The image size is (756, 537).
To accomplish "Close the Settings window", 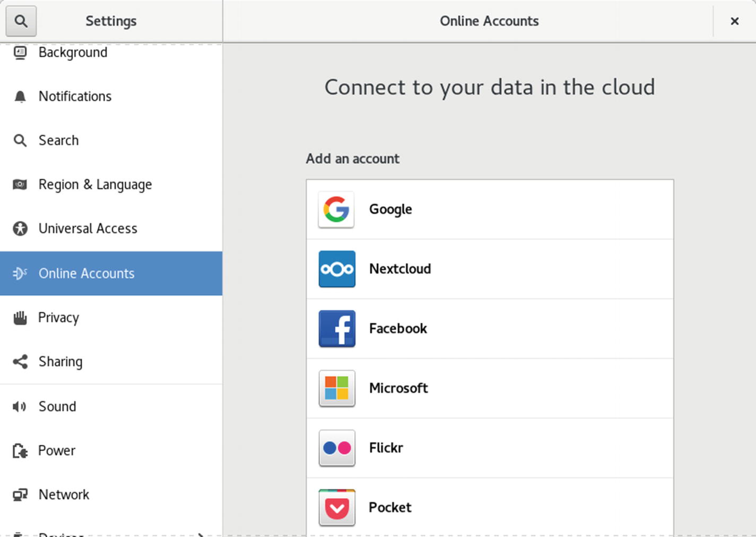I will 735,21.
